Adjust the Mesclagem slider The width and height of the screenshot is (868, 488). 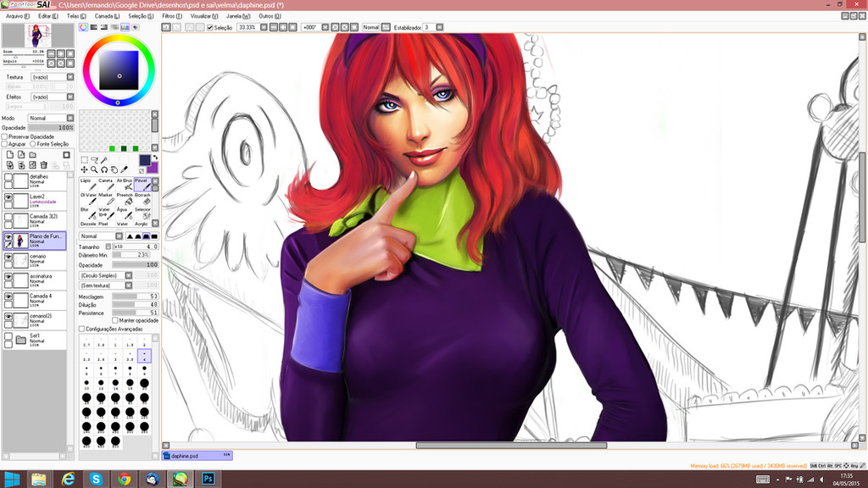[135, 296]
